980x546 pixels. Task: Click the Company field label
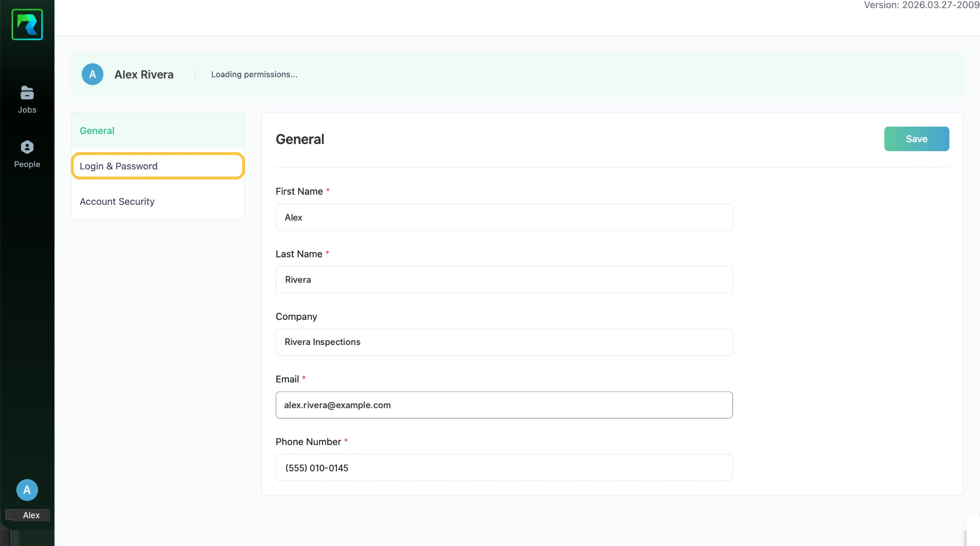point(296,317)
